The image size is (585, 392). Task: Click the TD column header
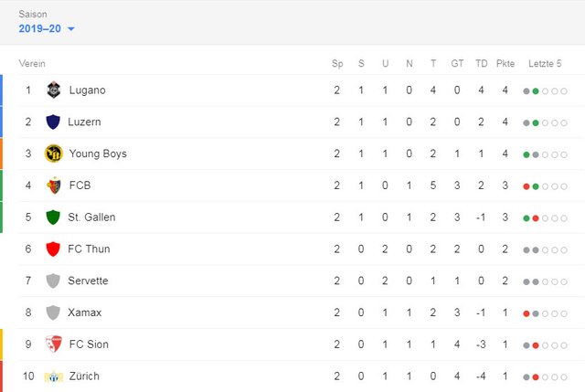click(482, 63)
